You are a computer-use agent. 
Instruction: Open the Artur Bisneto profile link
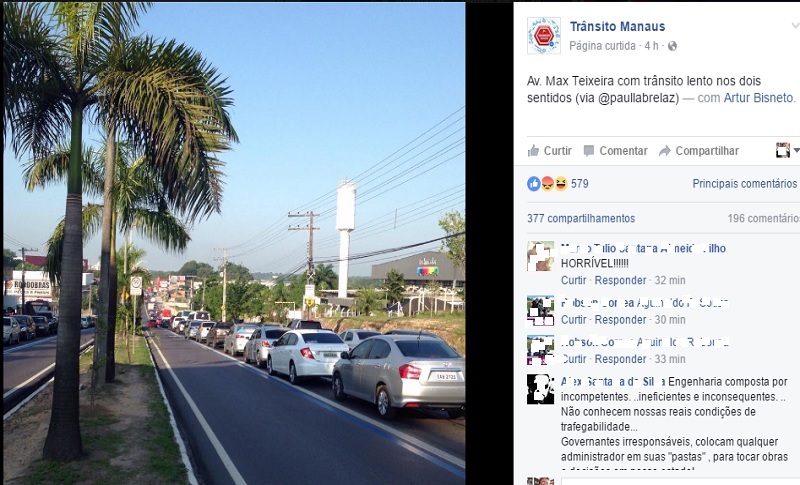pos(759,97)
